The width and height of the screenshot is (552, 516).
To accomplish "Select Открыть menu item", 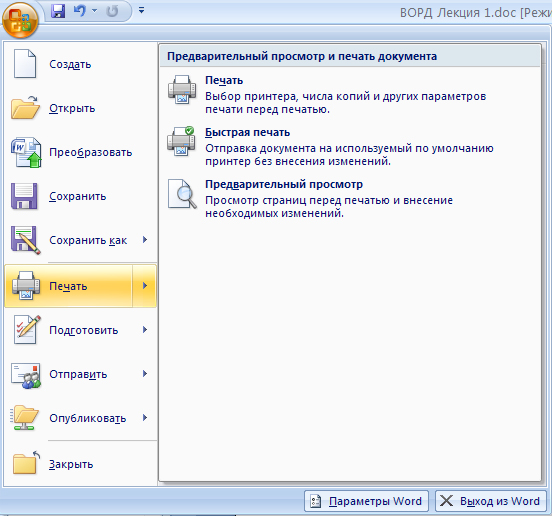I will coord(81,108).
